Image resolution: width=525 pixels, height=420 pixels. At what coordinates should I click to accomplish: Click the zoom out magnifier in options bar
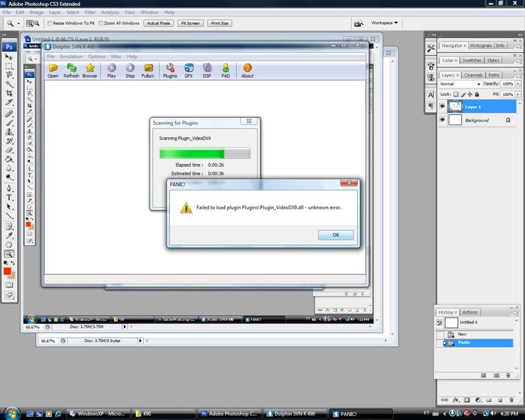[x=37, y=23]
